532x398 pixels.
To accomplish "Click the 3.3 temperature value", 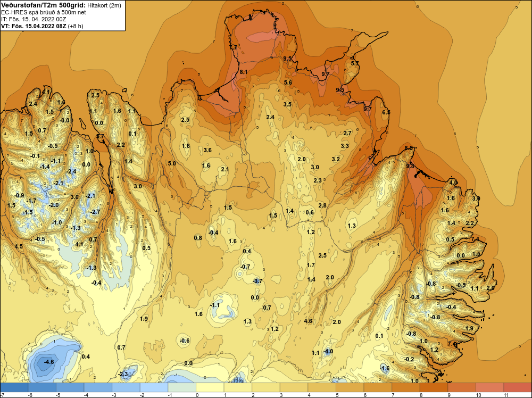I will coord(345,146).
